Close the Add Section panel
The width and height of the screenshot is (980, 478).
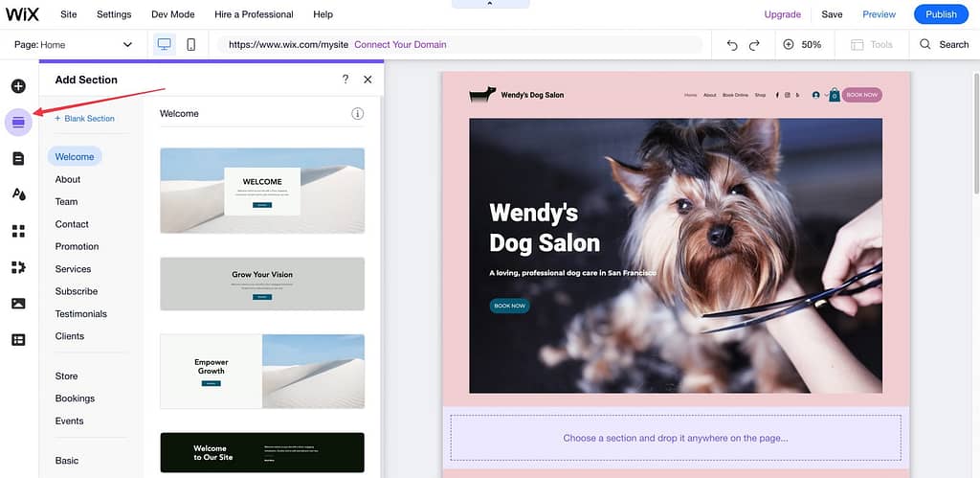[x=367, y=80]
